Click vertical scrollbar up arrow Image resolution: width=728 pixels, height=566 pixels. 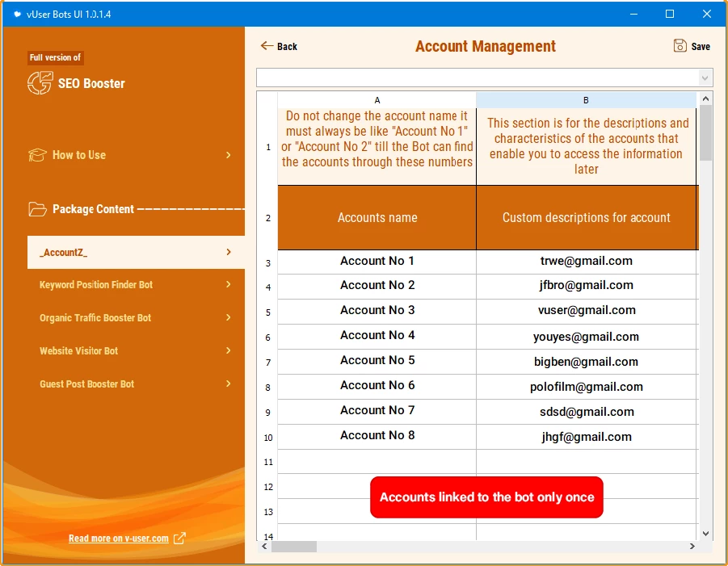[x=705, y=99]
